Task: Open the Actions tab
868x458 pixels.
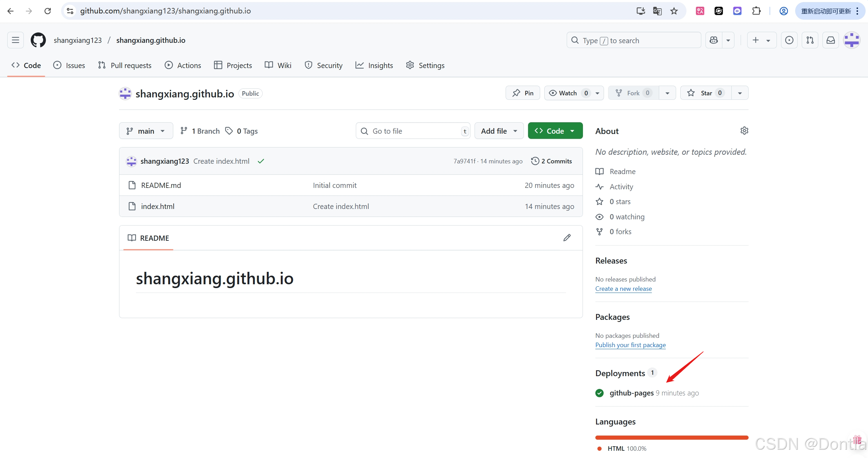Action: point(183,65)
